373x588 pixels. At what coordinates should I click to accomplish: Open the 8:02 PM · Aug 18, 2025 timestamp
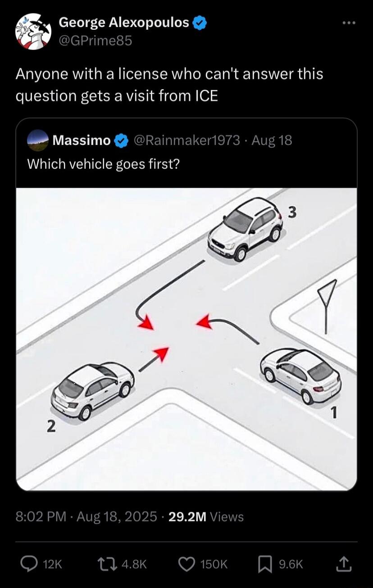coord(86,516)
